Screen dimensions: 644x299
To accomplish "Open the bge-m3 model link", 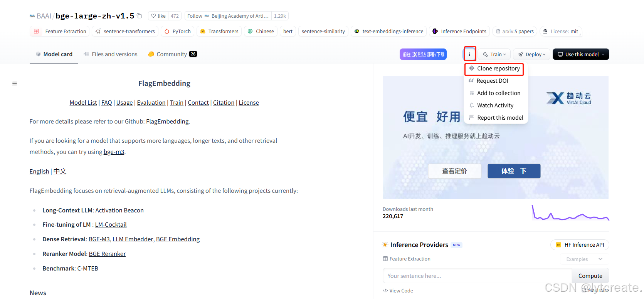I will pos(114,152).
